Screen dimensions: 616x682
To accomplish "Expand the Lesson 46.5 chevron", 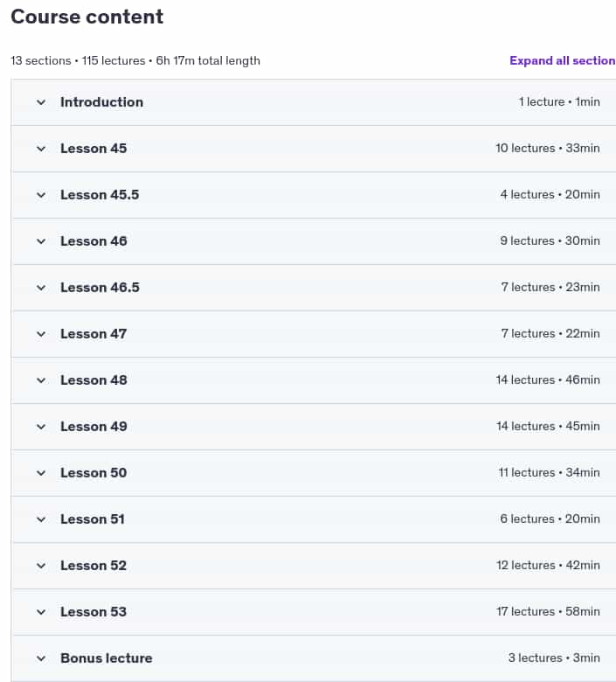I will (41, 288).
